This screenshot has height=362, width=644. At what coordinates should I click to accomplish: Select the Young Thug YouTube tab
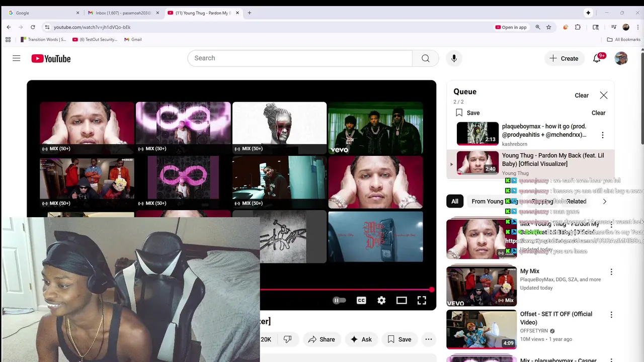(204, 13)
